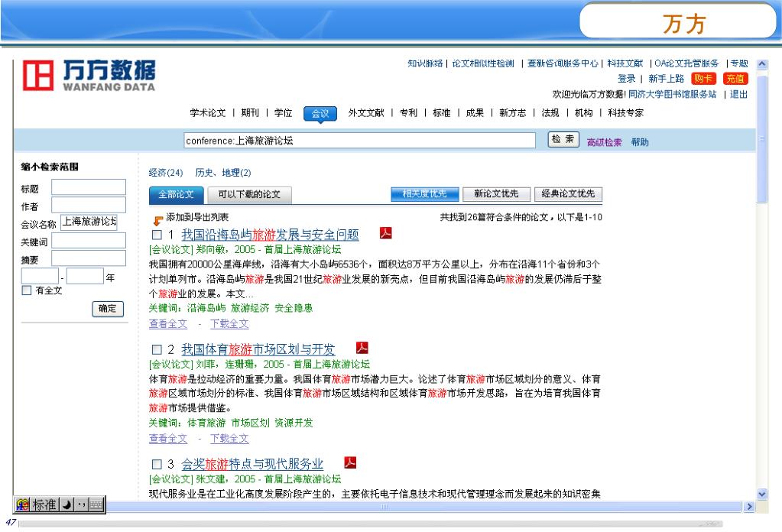Switch to 可以下载的论文 tab

[249, 194]
